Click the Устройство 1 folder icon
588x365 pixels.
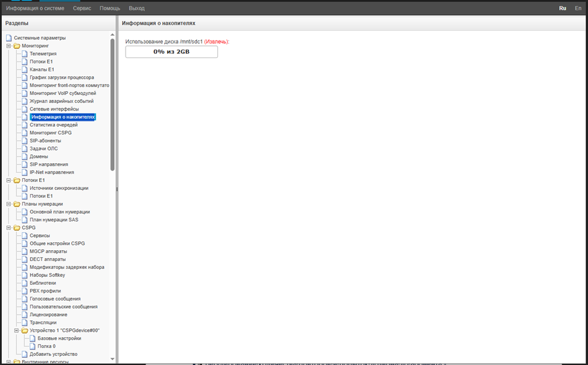click(x=25, y=331)
